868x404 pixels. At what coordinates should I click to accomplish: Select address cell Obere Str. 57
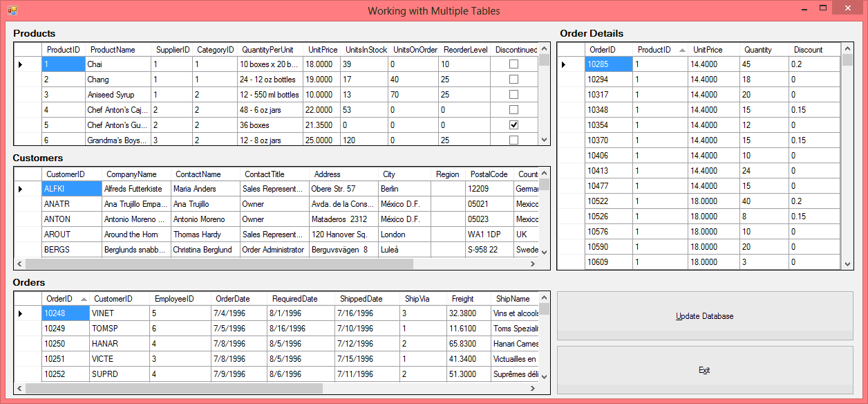pos(343,188)
